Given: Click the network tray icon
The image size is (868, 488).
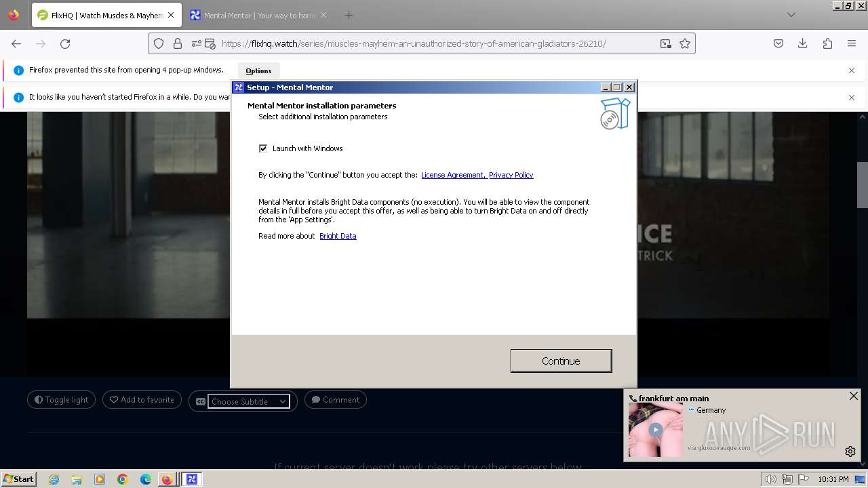Looking at the screenshot, I should click(x=787, y=479).
